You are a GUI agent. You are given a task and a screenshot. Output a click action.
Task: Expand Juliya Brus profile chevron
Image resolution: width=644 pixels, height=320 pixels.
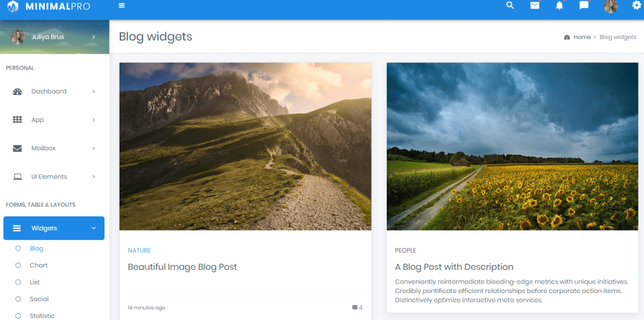point(94,37)
